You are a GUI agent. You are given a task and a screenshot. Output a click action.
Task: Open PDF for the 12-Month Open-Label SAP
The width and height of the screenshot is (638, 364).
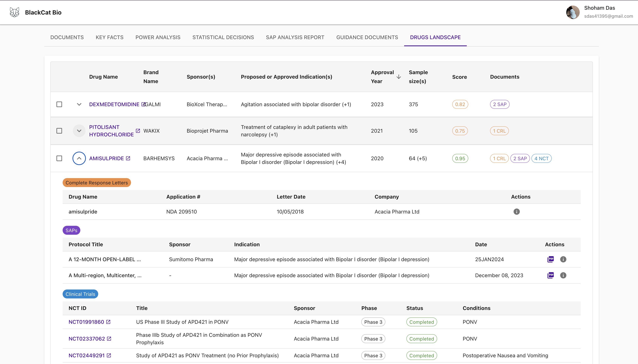point(550,259)
